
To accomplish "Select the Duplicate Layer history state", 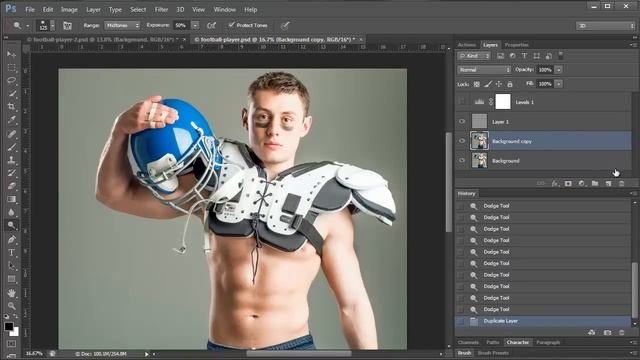I will click(x=543, y=321).
